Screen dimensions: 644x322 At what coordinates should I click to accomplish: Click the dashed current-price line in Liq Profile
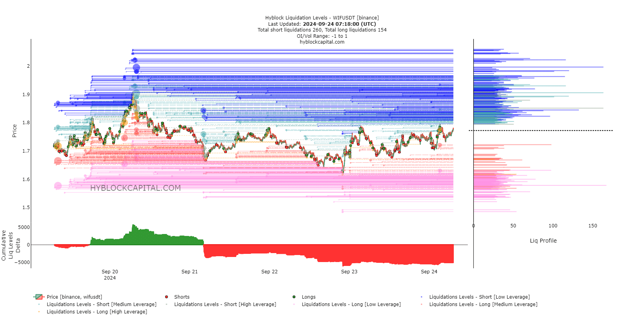click(x=541, y=130)
